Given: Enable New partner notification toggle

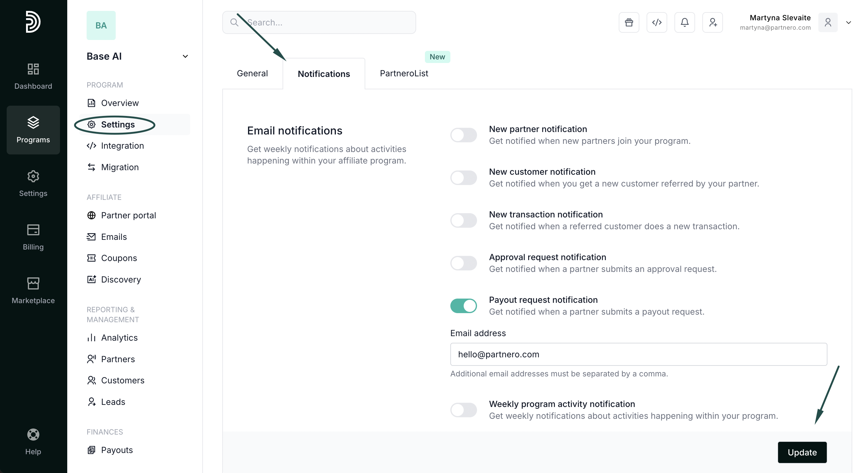Looking at the screenshot, I should tap(463, 135).
